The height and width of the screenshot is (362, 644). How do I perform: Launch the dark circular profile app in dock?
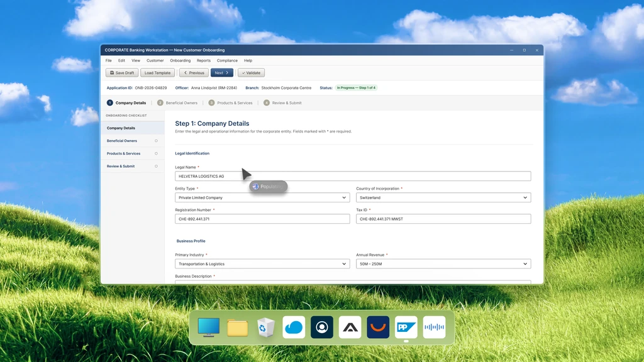[322, 327]
